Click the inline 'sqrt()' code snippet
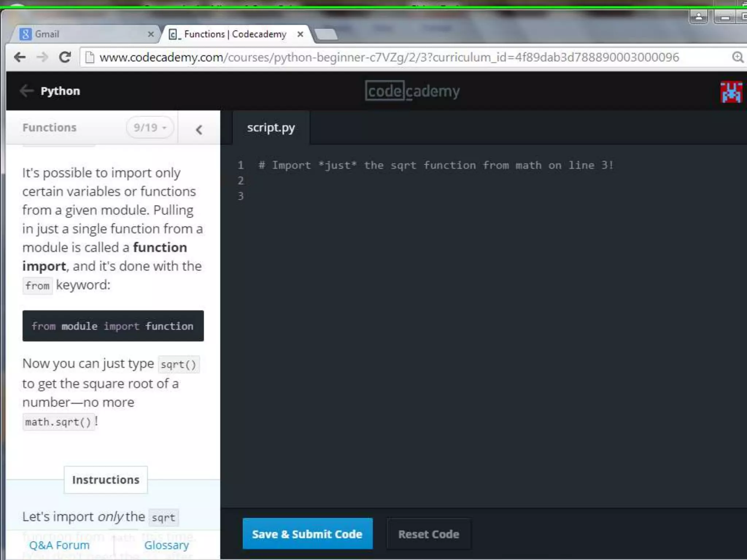 [x=179, y=365]
